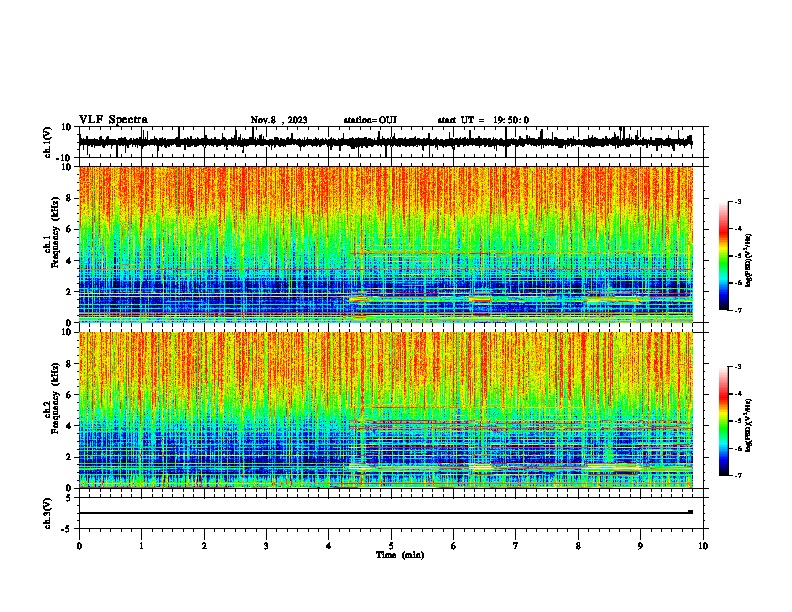
Task: Click the ch.1 color bar '-3' label
Action: (737, 201)
